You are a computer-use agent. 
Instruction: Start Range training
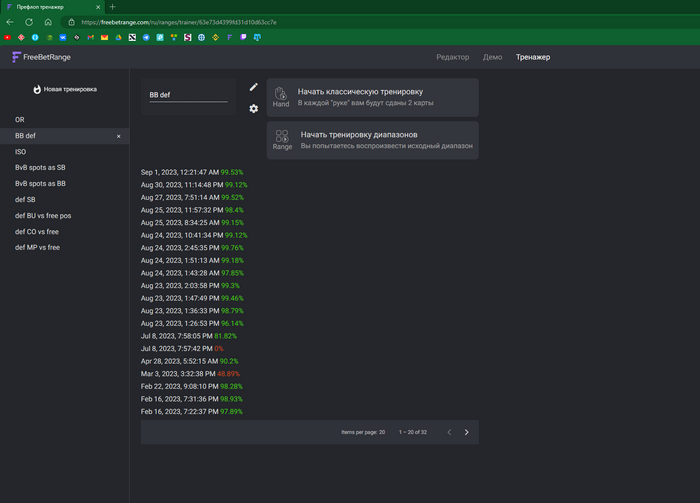373,140
